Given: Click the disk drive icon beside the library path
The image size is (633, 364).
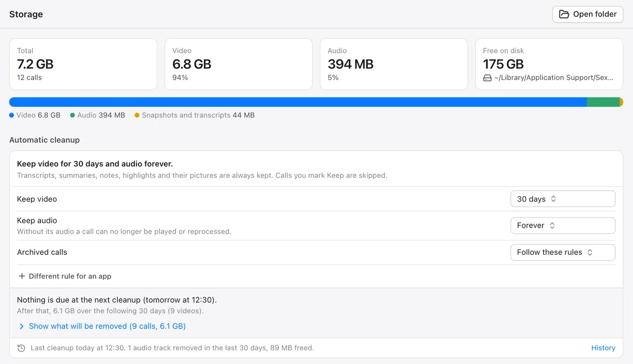Looking at the screenshot, I should (487, 78).
